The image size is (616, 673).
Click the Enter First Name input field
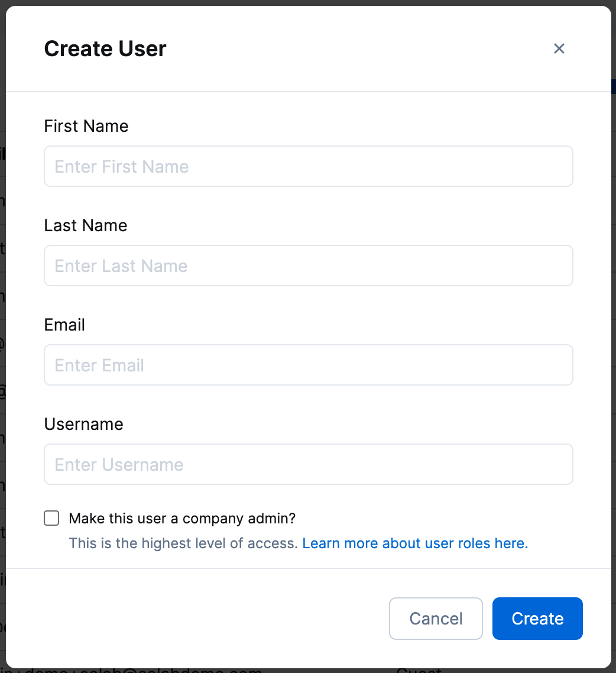click(x=308, y=166)
